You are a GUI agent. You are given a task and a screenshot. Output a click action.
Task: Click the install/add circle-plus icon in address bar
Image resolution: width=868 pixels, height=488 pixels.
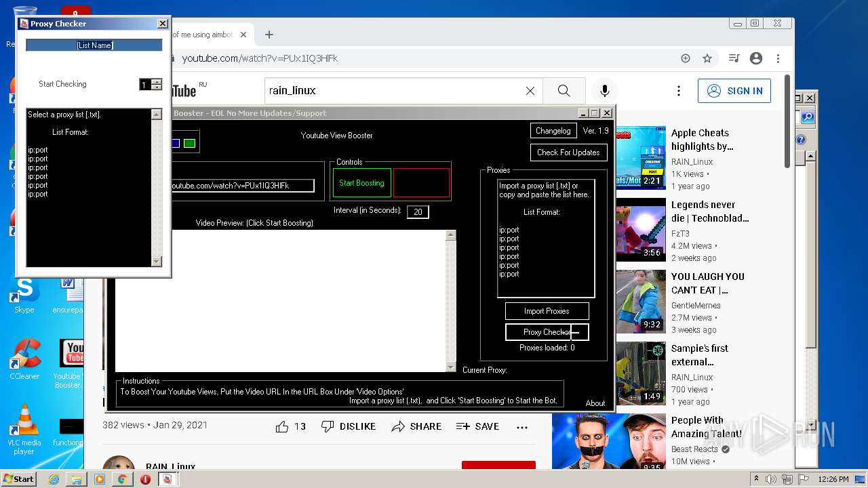686,58
